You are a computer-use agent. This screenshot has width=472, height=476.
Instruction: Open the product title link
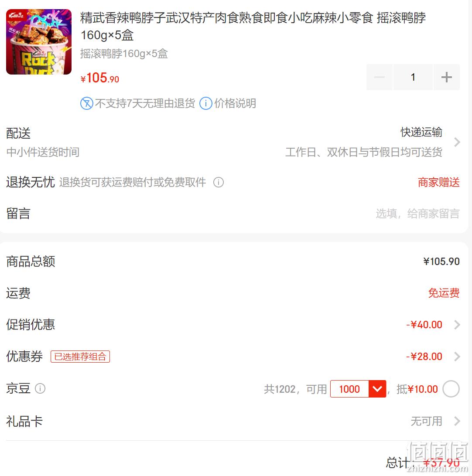coord(253,27)
